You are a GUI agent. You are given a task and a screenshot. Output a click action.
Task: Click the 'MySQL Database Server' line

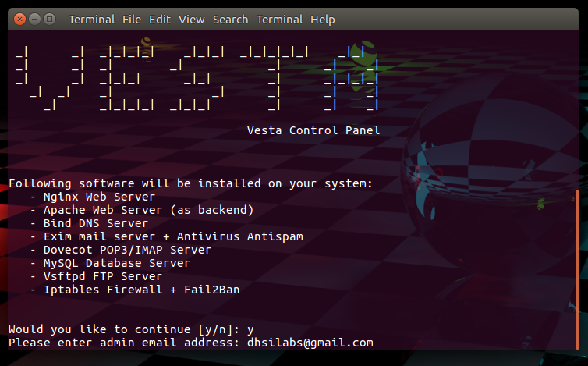pyautogui.click(x=111, y=263)
